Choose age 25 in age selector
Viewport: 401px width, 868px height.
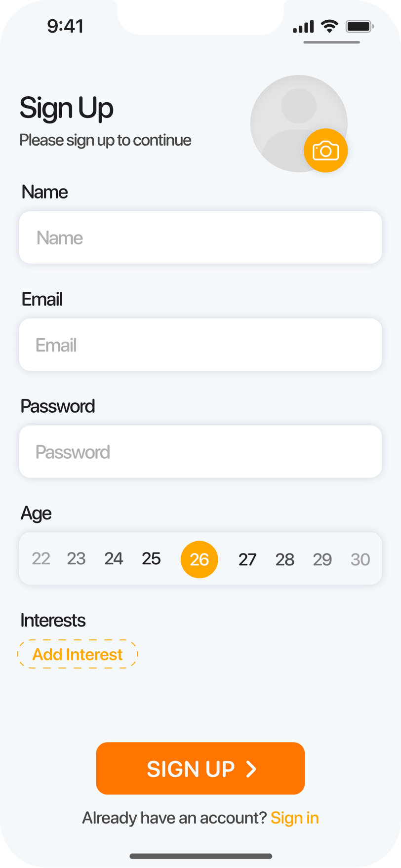pos(151,559)
